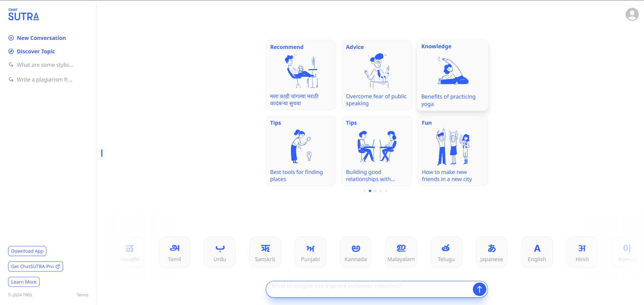Image resolution: width=644 pixels, height=305 pixels.
Task: Open the 'Write a plagiarism fr...' conversation
Action: point(44,79)
